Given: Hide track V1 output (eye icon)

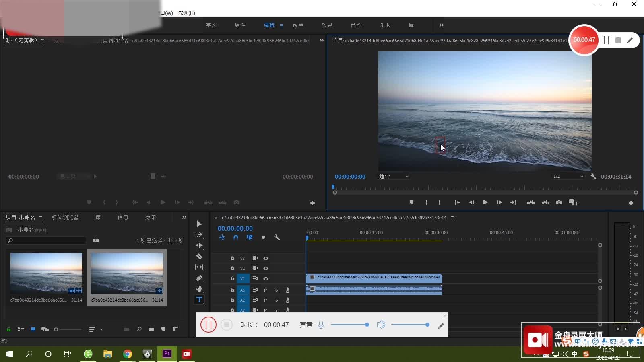Looking at the screenshot, I should (x=266, y=278).
